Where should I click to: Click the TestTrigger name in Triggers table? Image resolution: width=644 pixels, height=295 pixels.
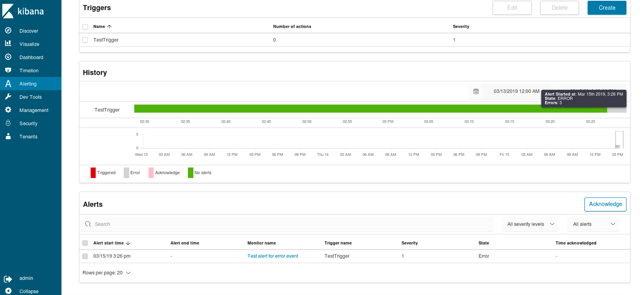106,40
